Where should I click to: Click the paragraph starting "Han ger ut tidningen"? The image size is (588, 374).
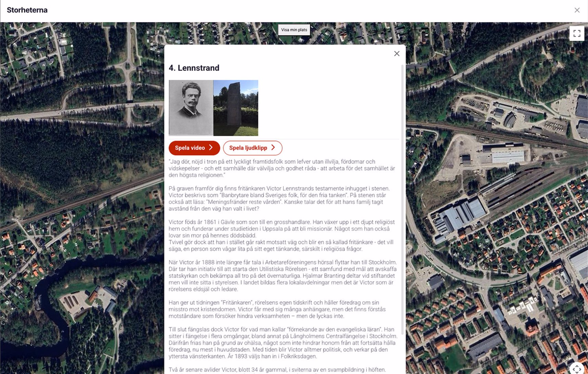[277, 309]
